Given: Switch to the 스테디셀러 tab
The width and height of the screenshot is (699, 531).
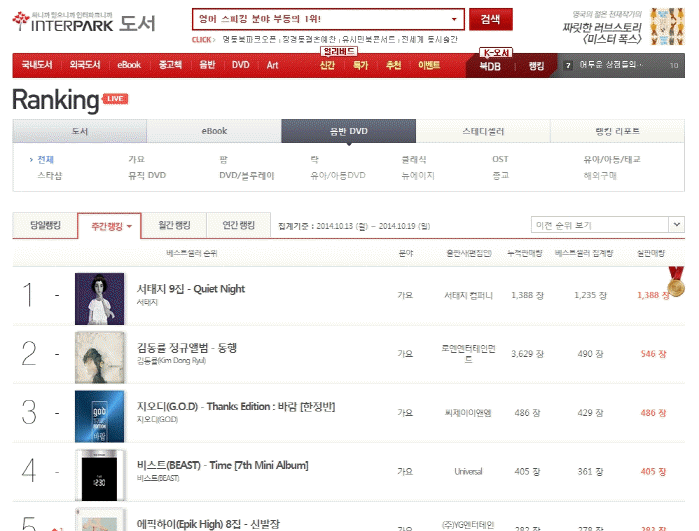Looking at the screenshot, I should [483, 131].
